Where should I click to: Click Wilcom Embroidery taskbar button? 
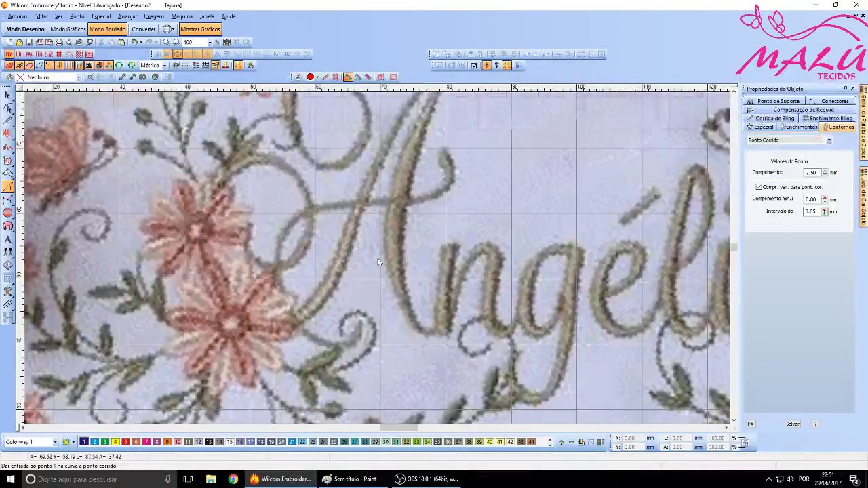pos(280,479)
